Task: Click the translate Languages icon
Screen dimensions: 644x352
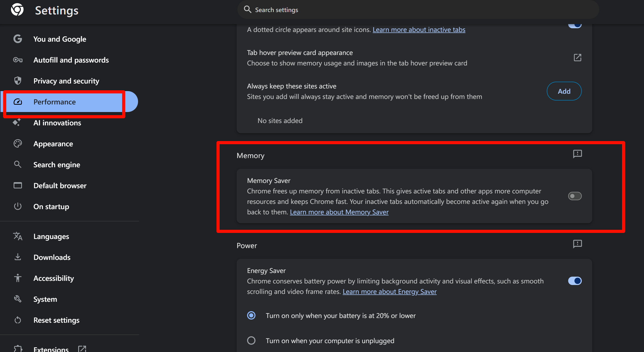Action: click(x=18, y=236)
